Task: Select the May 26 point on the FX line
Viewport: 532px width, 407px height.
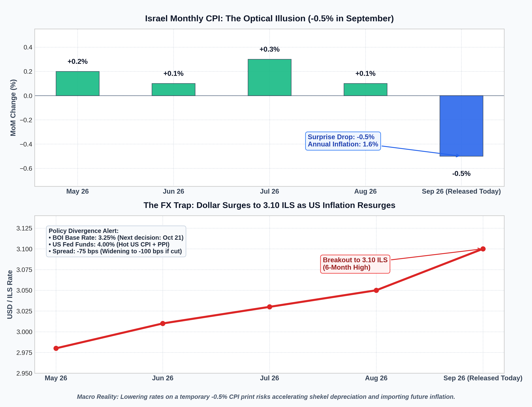Action: coord(56,348)
